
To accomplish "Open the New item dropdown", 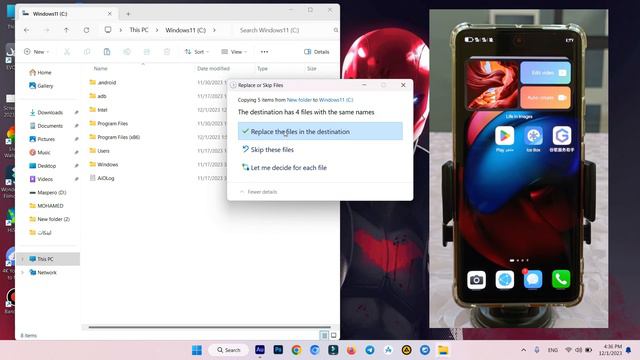I will [x=36, y=51].
